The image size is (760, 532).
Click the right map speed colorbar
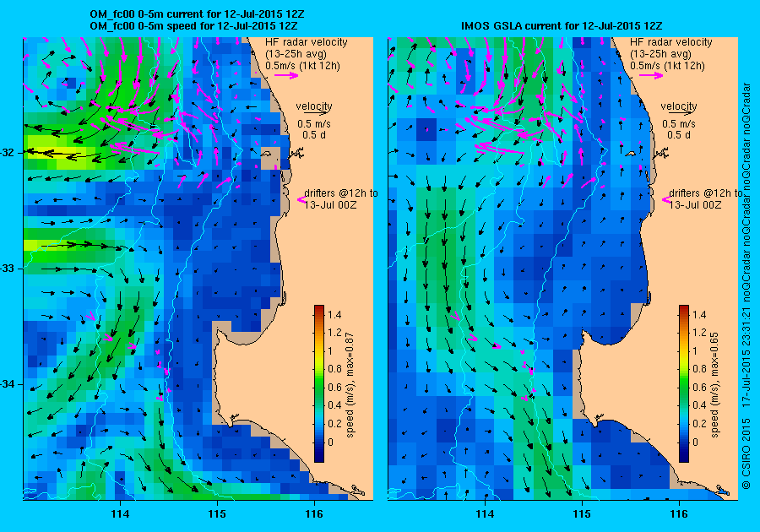[684, 383]
